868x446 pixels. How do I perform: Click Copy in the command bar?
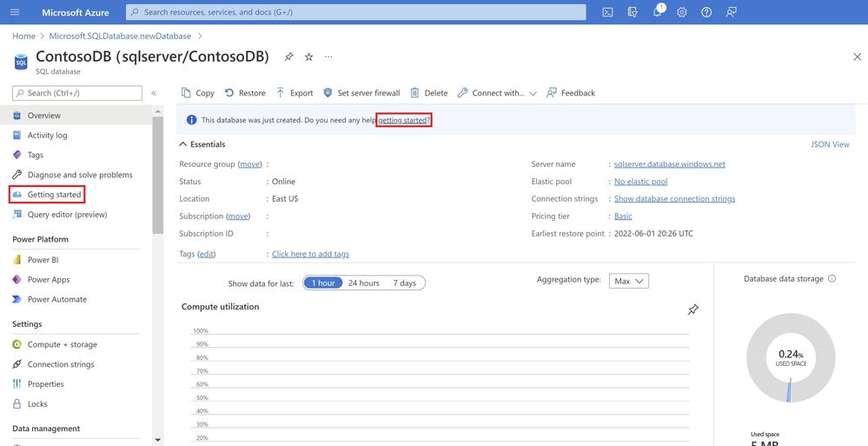[x=197, y=93]
